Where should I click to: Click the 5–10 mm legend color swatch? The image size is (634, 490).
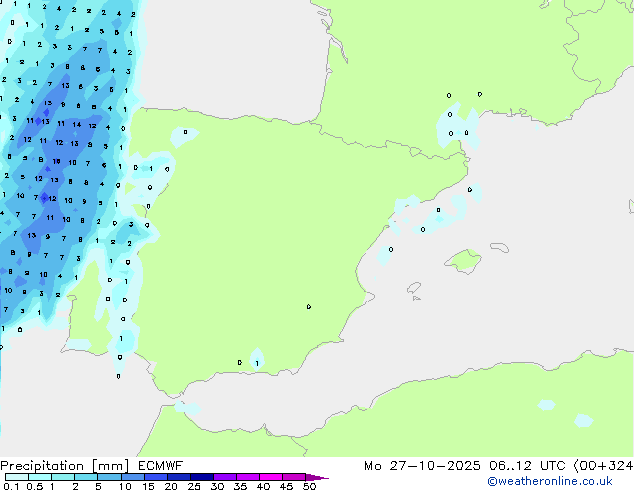[109, 477]
